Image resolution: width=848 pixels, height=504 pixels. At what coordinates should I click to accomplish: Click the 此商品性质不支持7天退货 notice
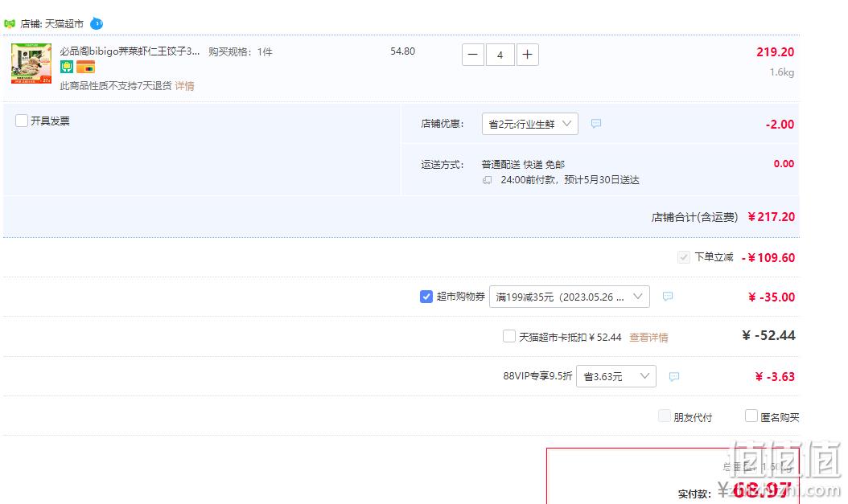116,86
